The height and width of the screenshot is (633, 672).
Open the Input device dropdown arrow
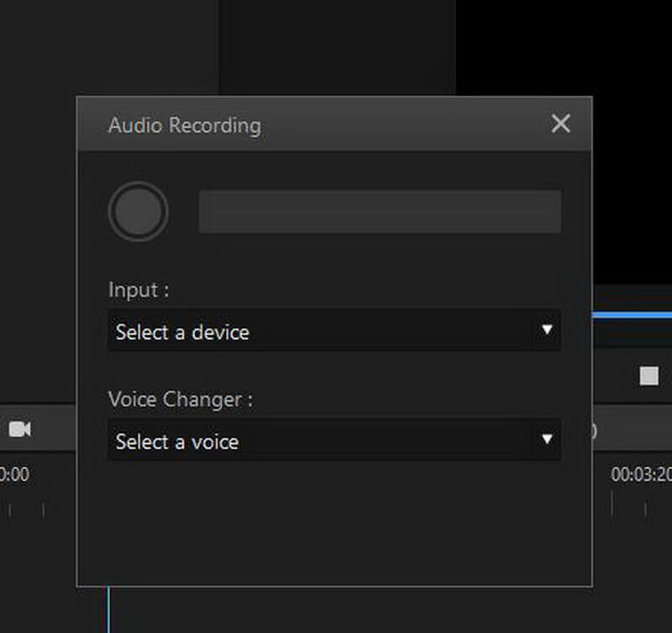(x=547, y=330)
